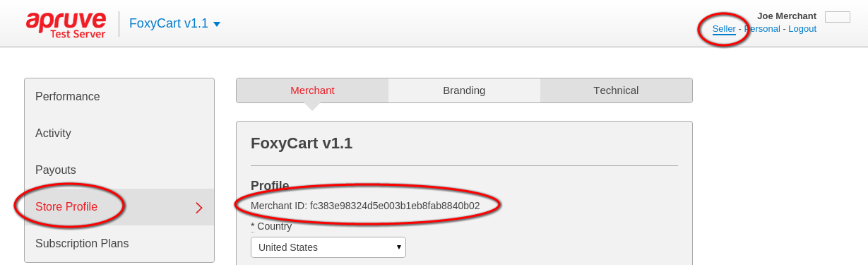
Task: Click the FoxyCart v1.1 heading in the panel
Action: [x=302, y=143]
